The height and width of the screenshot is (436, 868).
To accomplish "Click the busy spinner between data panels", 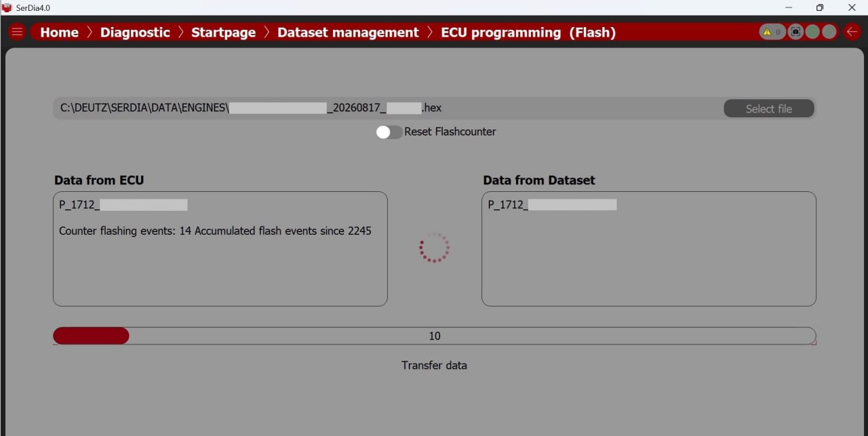I will (435, 247).
